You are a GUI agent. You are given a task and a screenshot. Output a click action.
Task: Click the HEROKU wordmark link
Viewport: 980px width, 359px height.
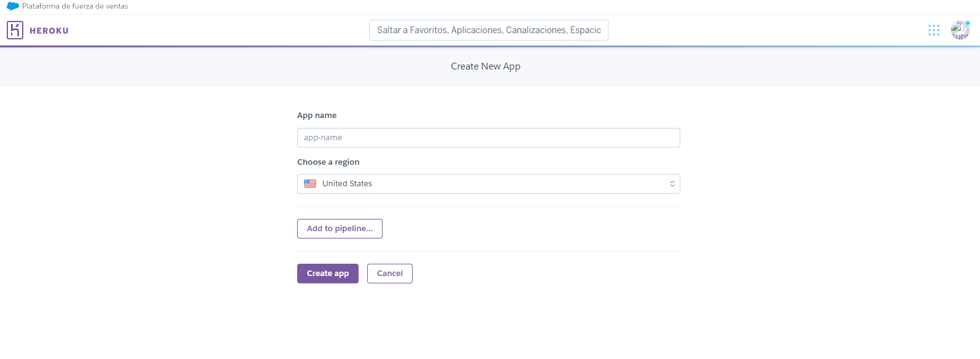(x=49, y=31)
